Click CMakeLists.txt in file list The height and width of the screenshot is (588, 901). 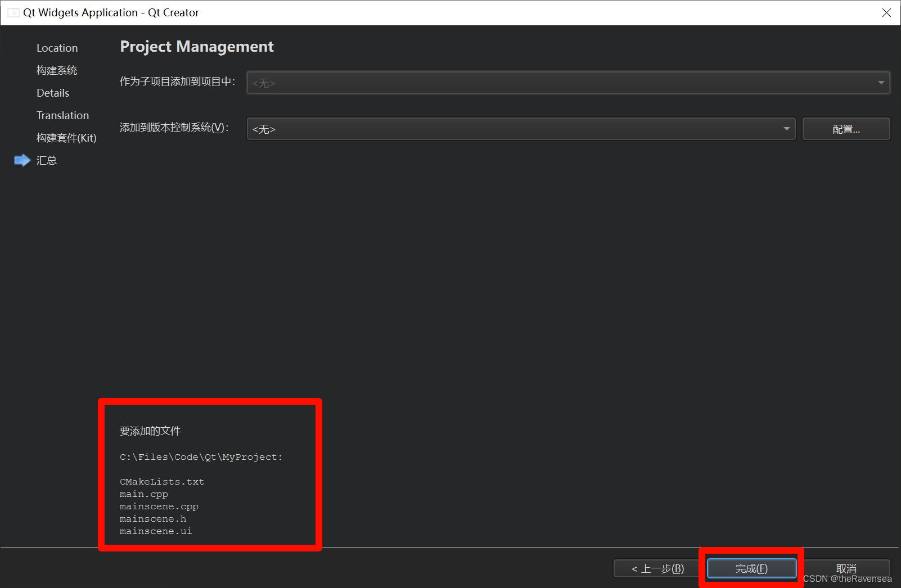(162, 482)
